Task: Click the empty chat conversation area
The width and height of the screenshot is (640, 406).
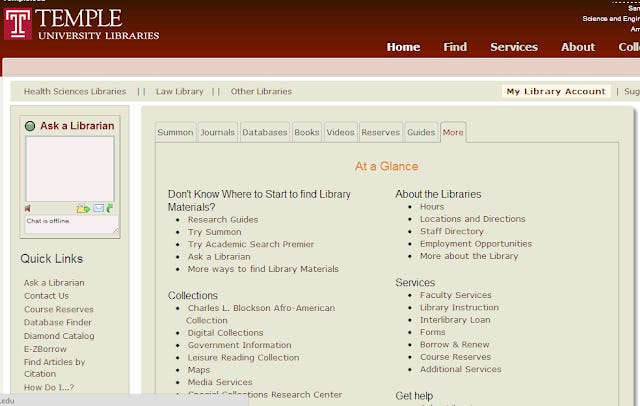Action: pos(70,169)
